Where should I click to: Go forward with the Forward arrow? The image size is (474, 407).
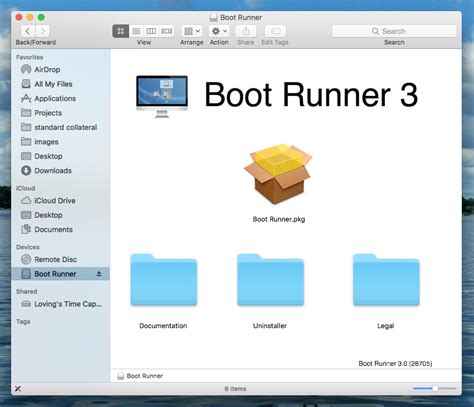click(x=42, y=31)
